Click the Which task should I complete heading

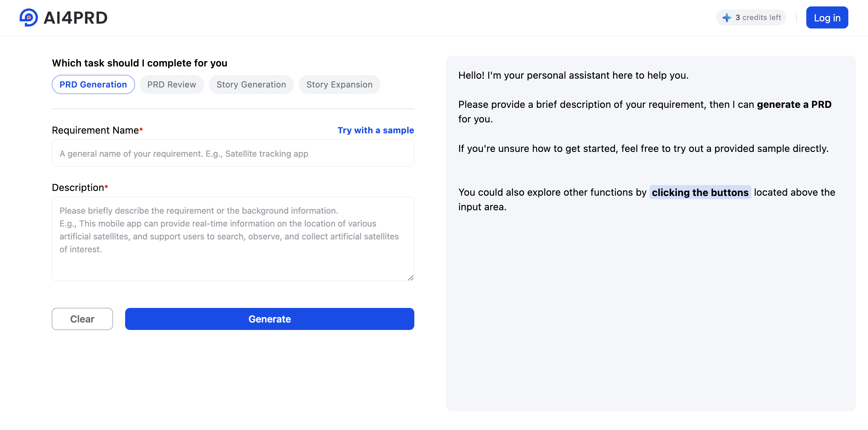[x=139, y=63]
